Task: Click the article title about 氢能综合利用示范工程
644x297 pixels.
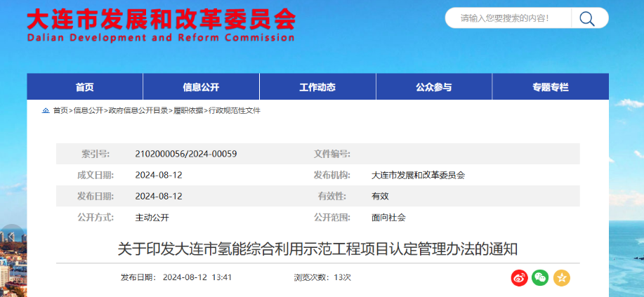Action: tap(317, 249)
